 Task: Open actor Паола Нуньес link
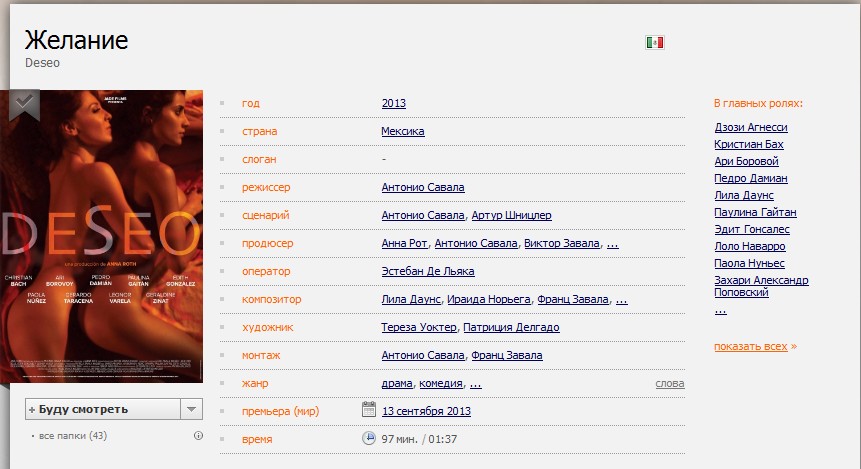[750, 264]
